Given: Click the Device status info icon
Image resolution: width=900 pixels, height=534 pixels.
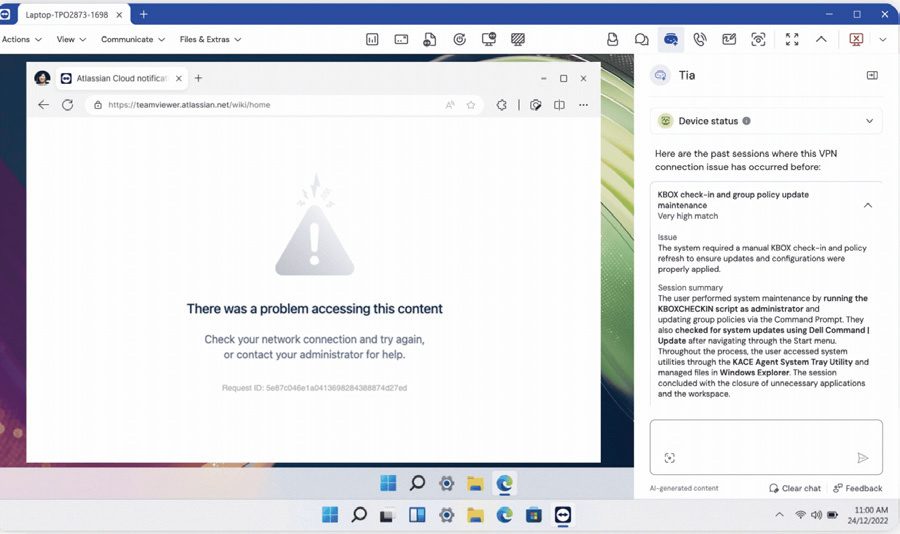Looking at the screenshot, I should (x=746, y=121).
